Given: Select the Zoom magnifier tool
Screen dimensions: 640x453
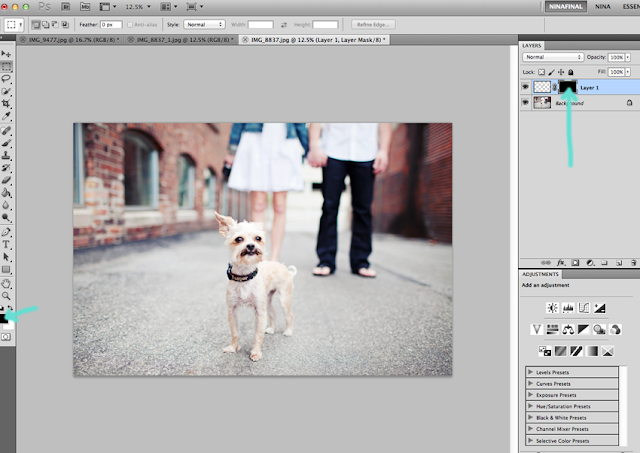Looking at the screenshot, I should coord(6,296).
